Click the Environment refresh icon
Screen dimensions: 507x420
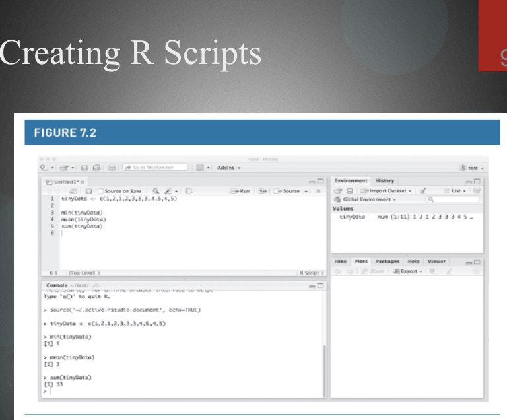click(x=476, y=191)
